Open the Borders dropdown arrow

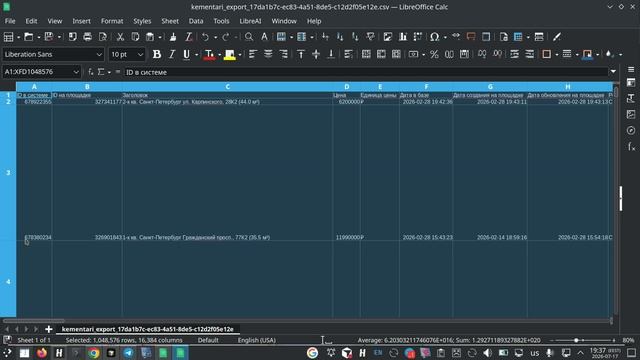point(557,54)
